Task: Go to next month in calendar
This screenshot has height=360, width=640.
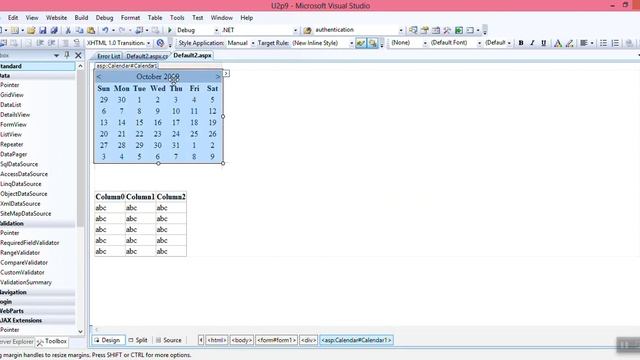Action: 218,77
